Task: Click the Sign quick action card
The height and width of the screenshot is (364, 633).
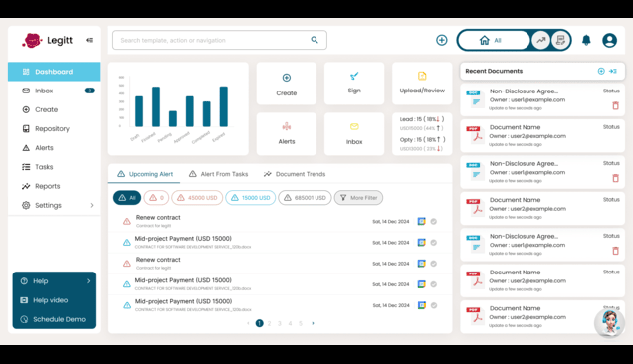Action: 354,84
